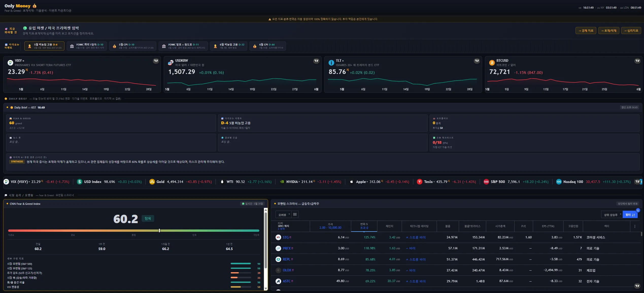Open column setup icon in screener
Screen dimensions: 644x293
(x=295, y=214)
